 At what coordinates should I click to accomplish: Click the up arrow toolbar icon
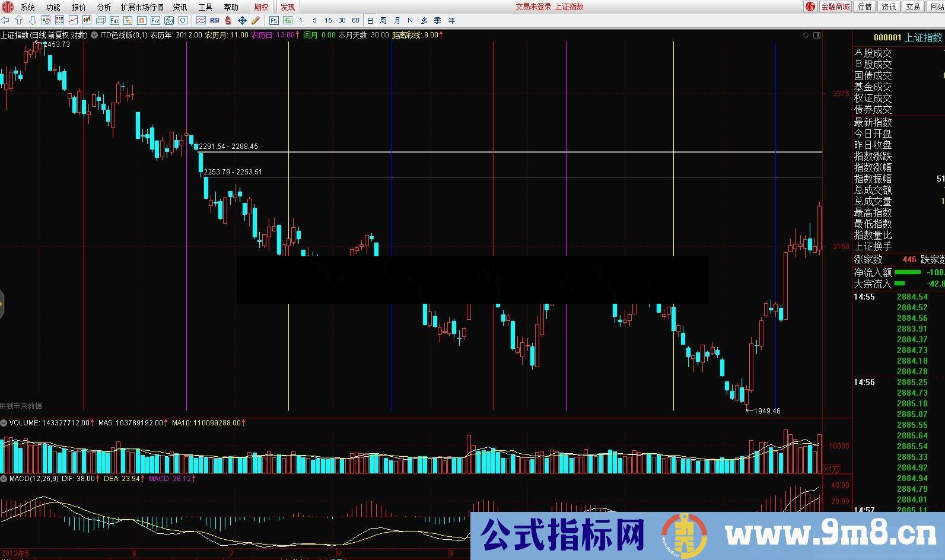[19, 20]
